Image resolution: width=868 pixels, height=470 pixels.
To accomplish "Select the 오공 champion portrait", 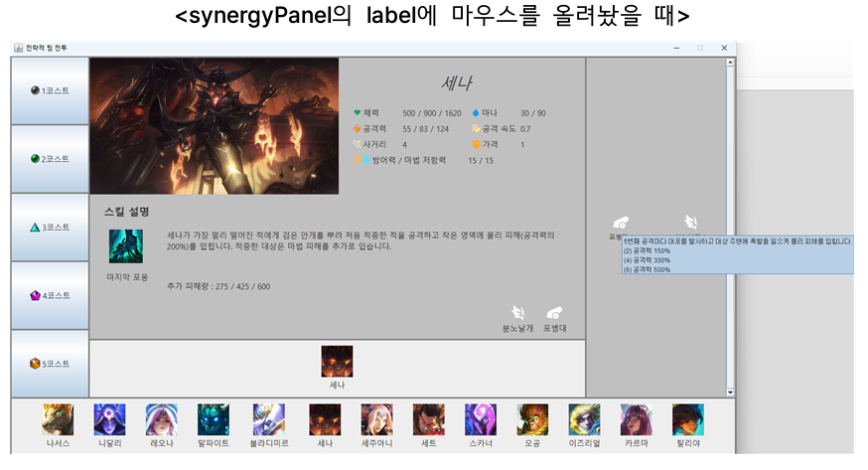I will [532, 419].
